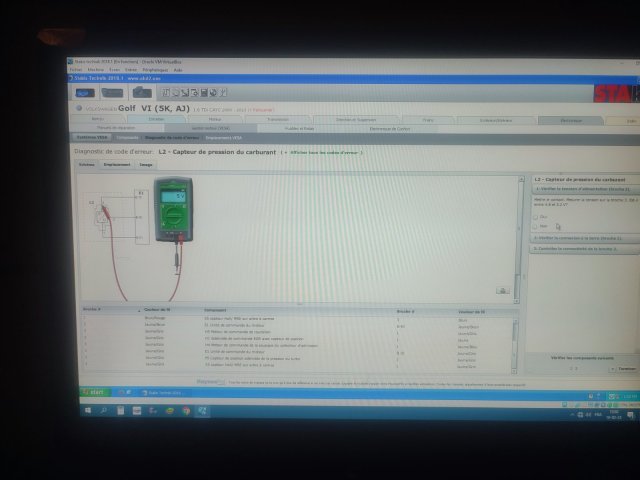Open the Aide menu
The height and width of the screenshot is (480, 640).
178,70
